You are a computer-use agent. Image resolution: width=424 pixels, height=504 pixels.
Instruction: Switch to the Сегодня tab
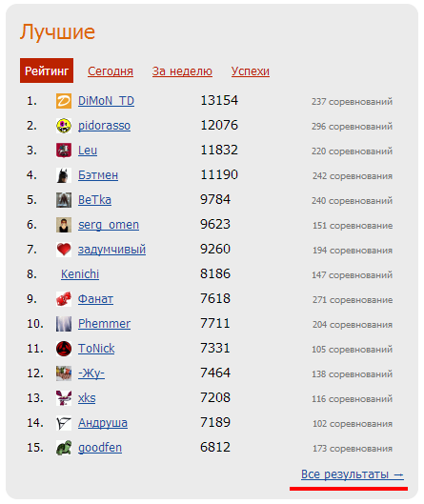(111, 71)
